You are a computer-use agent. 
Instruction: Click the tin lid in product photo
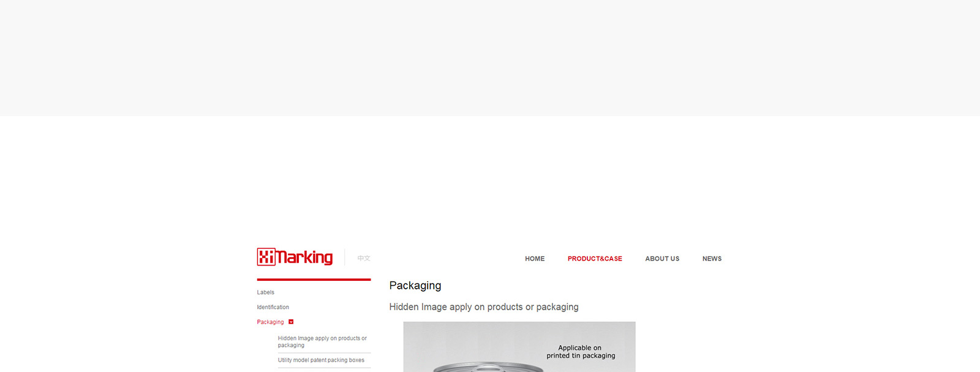(488, 367)
